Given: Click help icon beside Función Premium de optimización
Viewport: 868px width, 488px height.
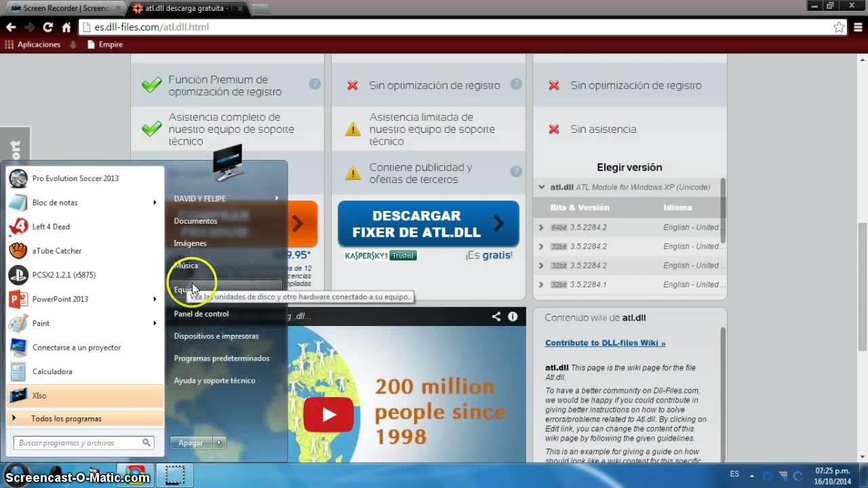Looking at the screenshot, I should 315,84.
